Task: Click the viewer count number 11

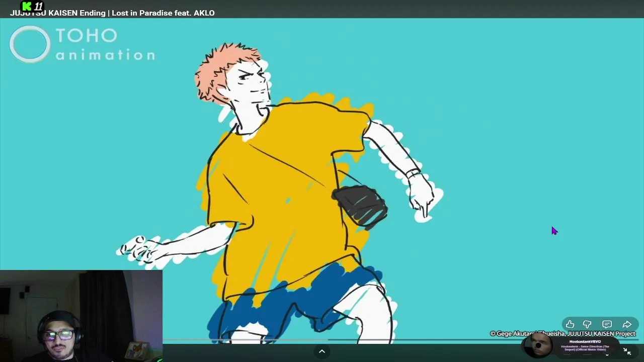Action: click(39, 7)
